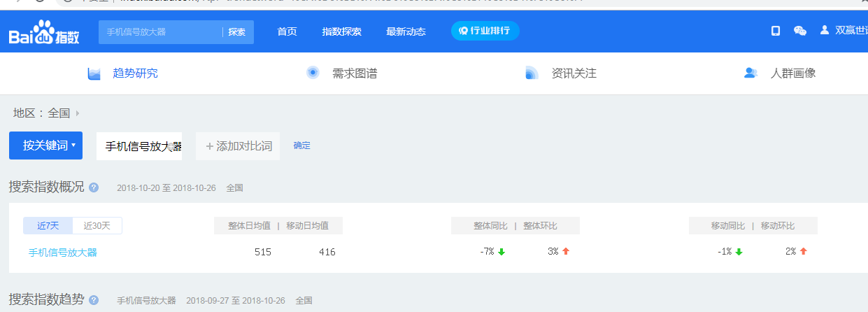Click the help icon beside 搜索指数概况
The image size is (868, 312).
[x=94, y=187]
